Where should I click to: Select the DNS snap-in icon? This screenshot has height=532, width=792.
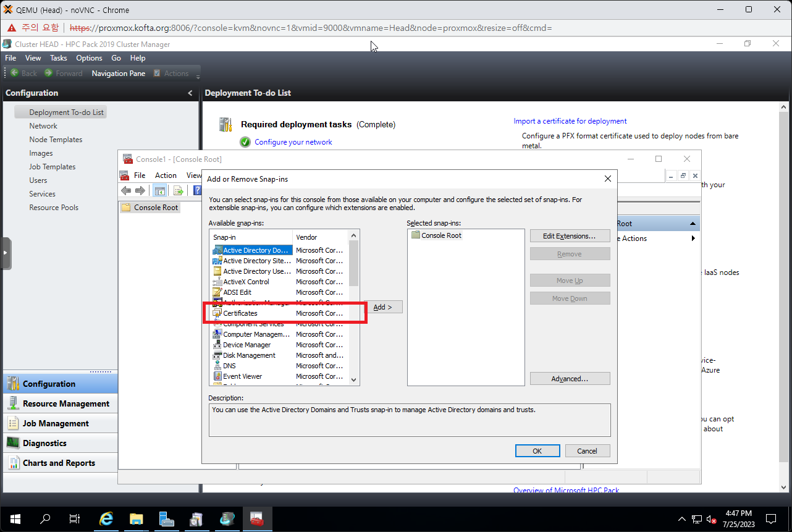click(x=217, y=366)
